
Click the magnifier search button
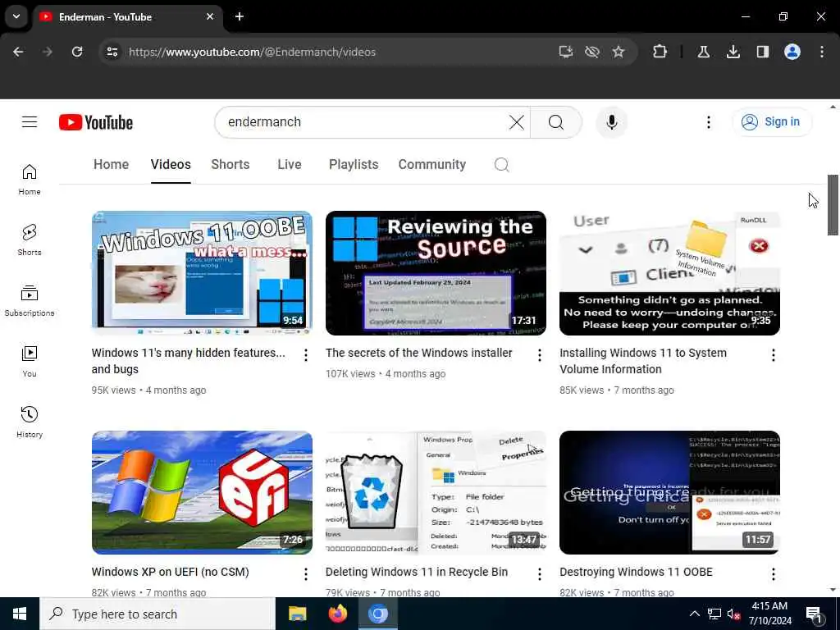556,122
